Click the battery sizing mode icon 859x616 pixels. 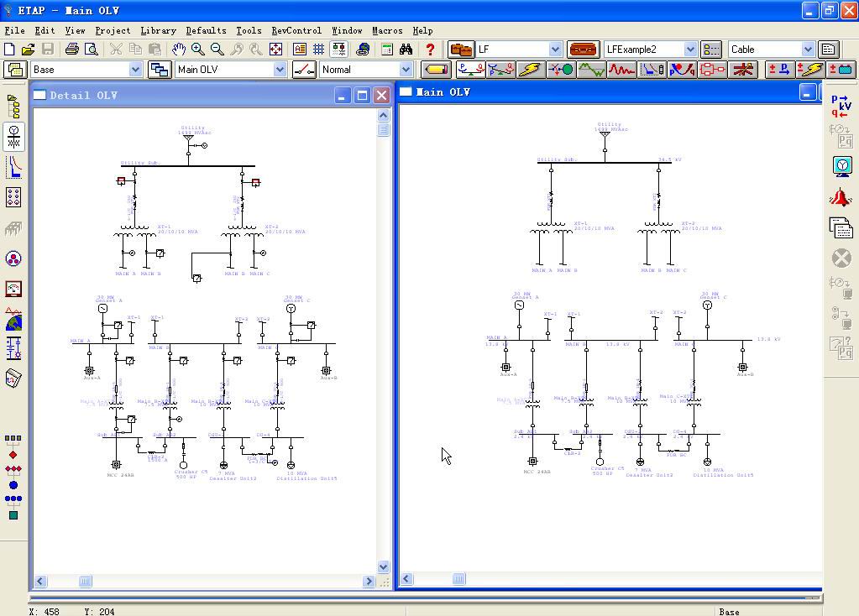click(841, 70)
